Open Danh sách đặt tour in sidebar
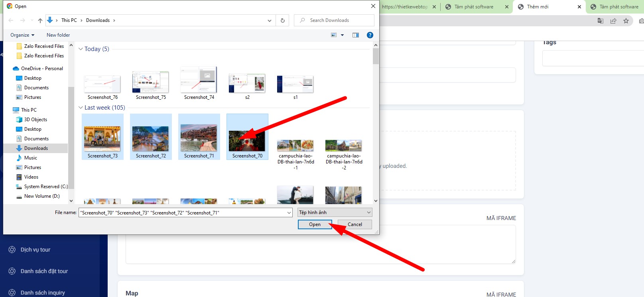 [x=44, y=271]
